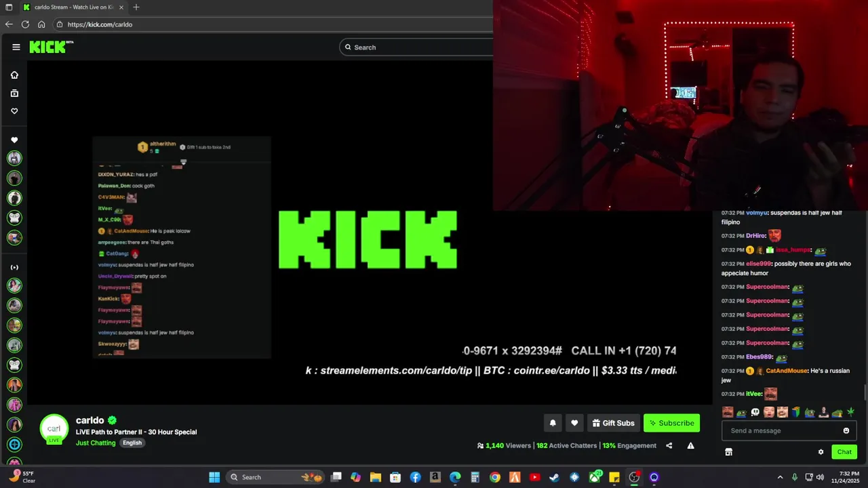Open YouTube from the taskbar
This screenshot has height=488, width=868.
click(534, 477)
